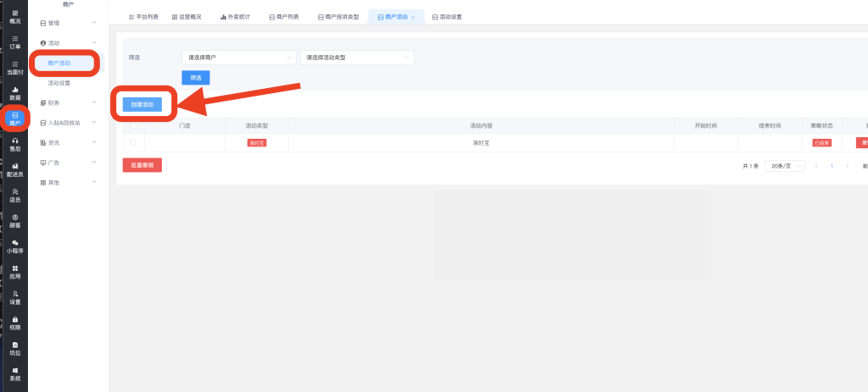The height and width of the screenshot is (392, 868).
Task: Close the 商户活动 tab
Action: point(413,17)
